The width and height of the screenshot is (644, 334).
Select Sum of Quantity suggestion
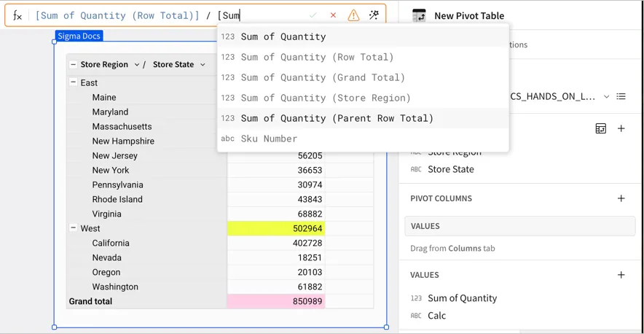coord(363,36)
